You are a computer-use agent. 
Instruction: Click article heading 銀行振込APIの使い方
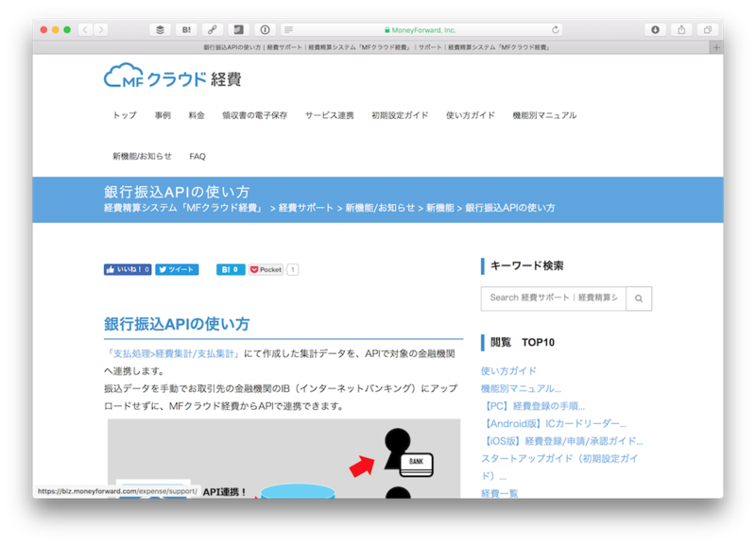click(x=177, y=324)
